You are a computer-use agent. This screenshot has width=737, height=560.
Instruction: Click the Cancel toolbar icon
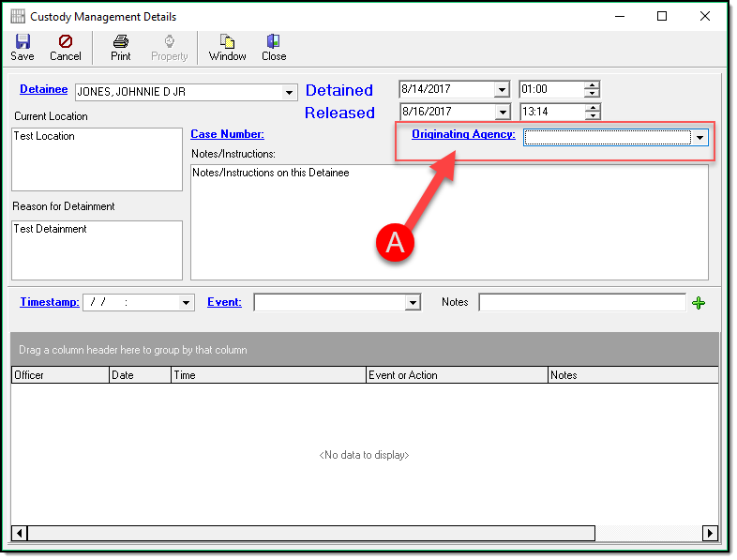[66, 42]
